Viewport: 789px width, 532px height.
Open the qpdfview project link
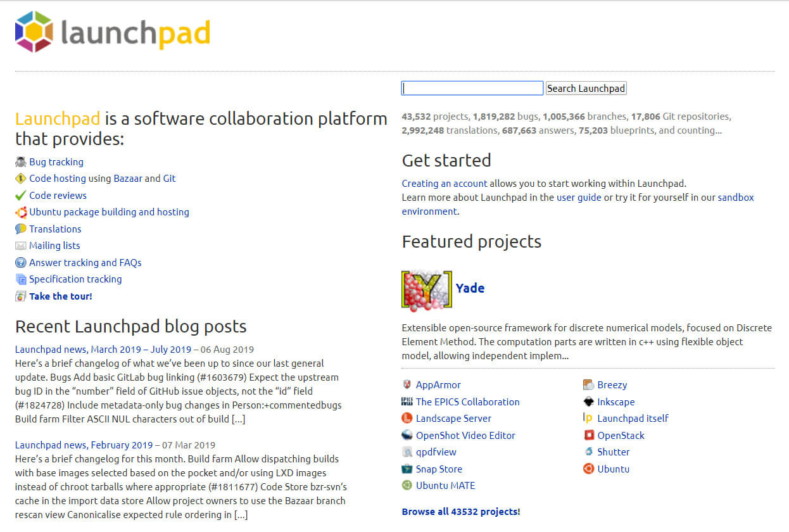tap(436, 452)
